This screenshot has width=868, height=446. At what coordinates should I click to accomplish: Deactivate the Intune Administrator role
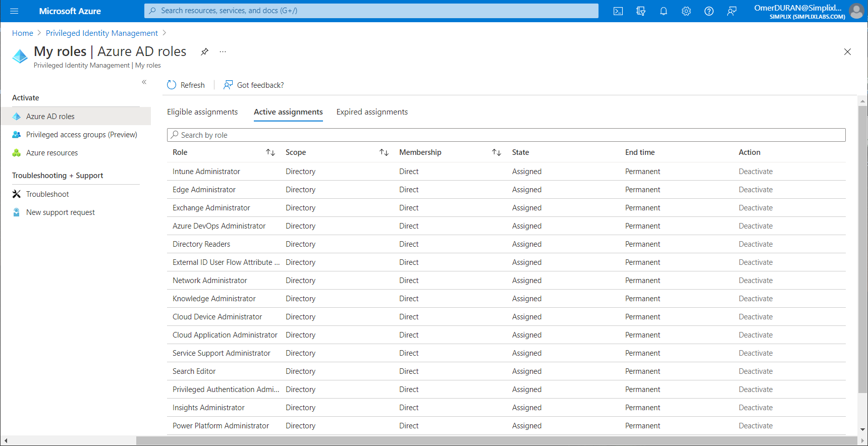coord(755,172)
